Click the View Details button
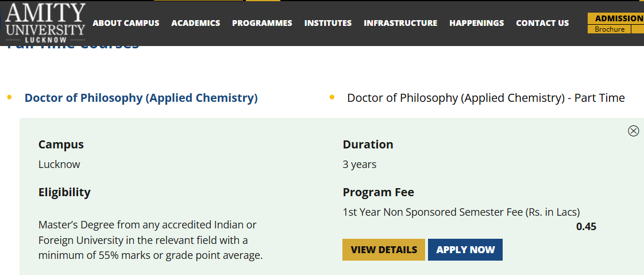 (x=384, y=250)
